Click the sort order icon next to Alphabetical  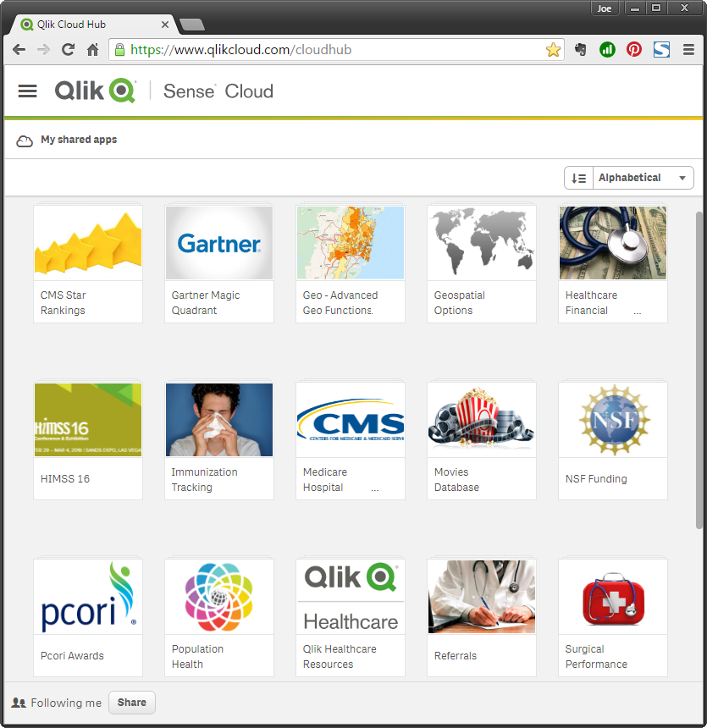click(578, 178)
